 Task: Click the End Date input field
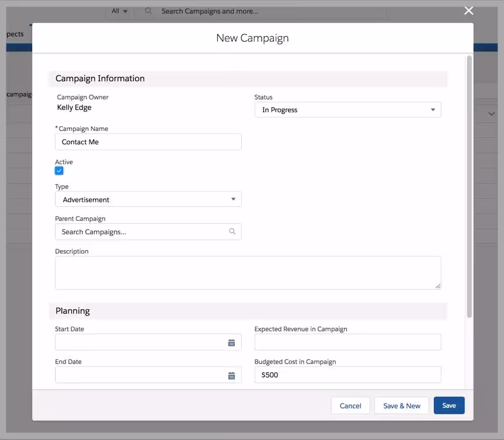coord(148,375)
